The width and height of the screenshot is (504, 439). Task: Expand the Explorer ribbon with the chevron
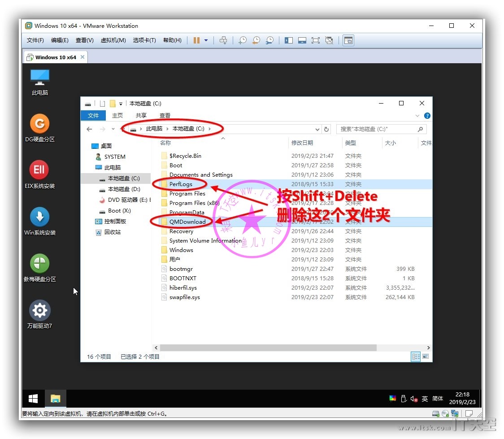pos(417,116)
